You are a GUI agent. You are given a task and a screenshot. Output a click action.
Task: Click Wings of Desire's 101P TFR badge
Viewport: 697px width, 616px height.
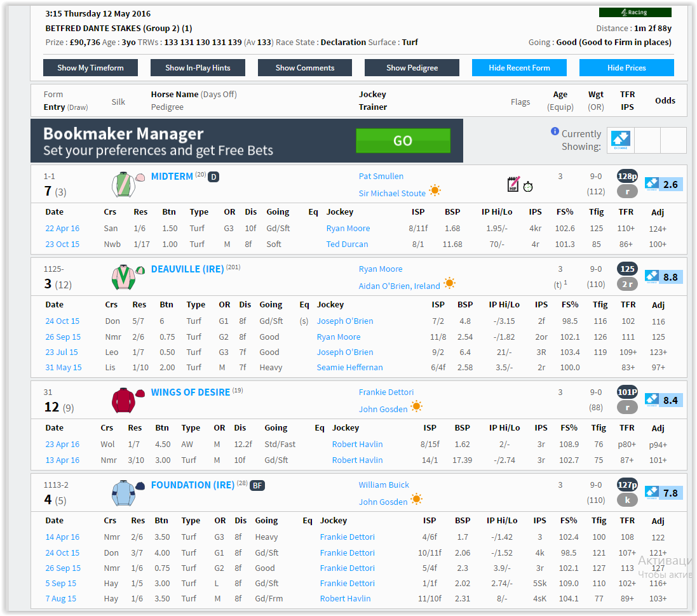pos(627,392)
